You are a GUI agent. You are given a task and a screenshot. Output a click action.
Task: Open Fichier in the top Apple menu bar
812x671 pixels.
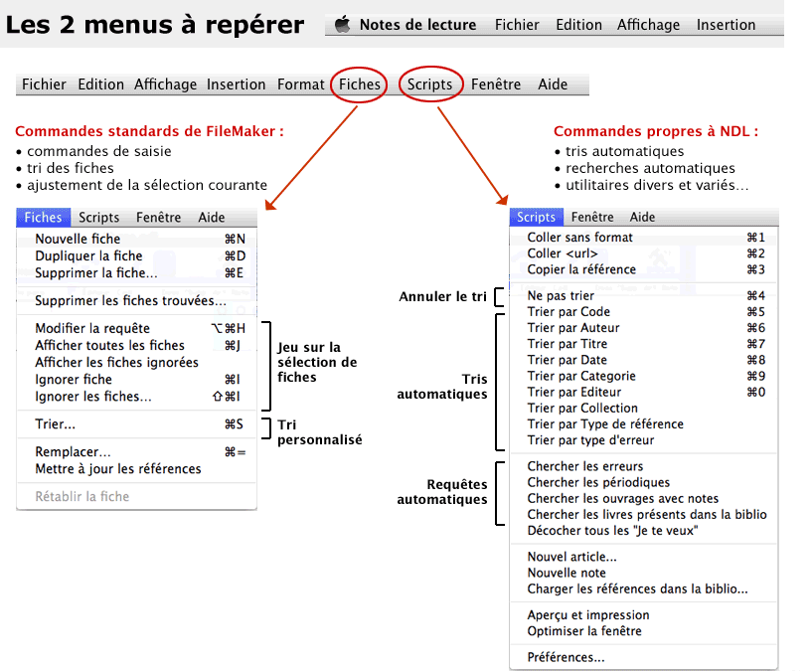[x=517, y=25]
